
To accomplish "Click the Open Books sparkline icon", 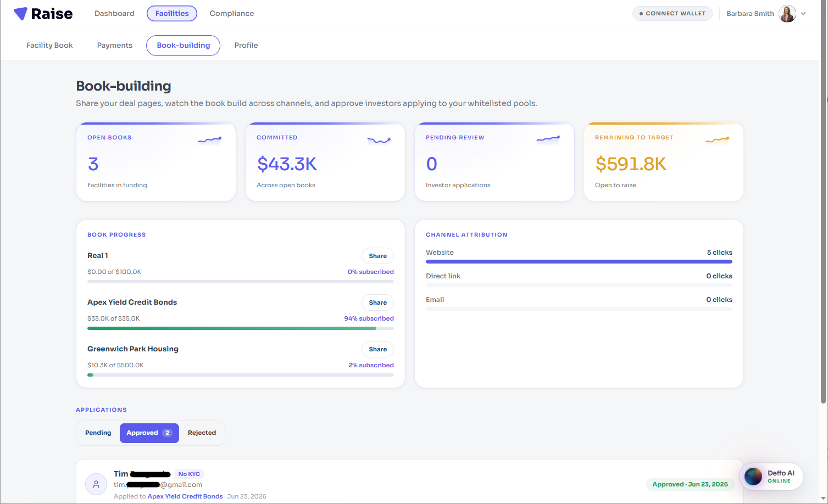I will (210, 141).
